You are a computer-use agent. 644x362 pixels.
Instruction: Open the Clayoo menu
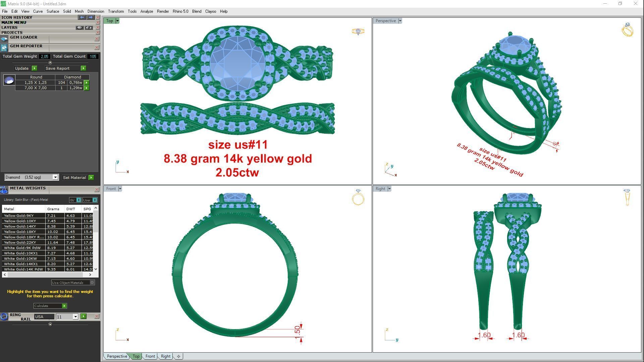coord(211,11)
